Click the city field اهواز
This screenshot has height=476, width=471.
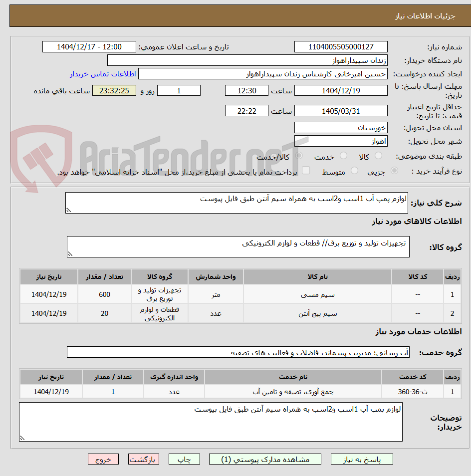[x=341, y=141]
